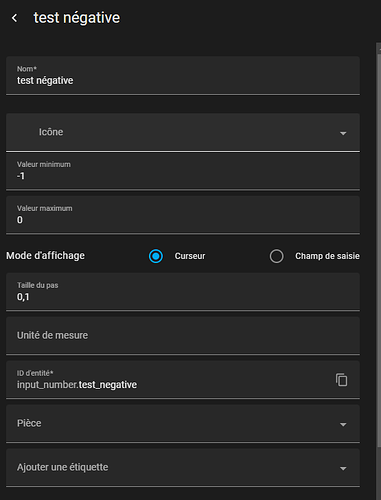The width and height of the screenshot is (381, 500).
Task: Click the Champ de saisie label
Action: [327, 256]
